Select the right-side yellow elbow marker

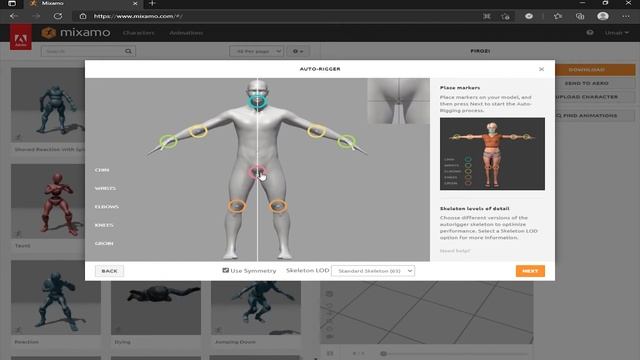click(316, 131)
